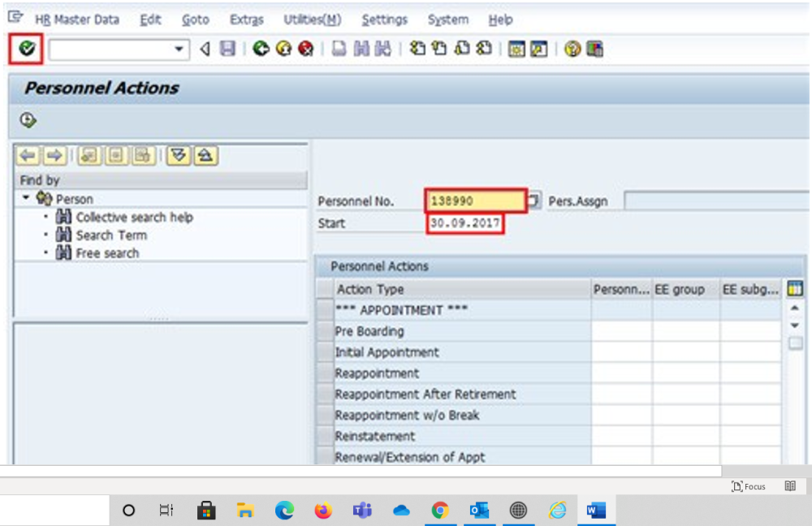This screenshot has height=526, width=812.
Task: Click the Execute clock icon
Action: point(28,120)
